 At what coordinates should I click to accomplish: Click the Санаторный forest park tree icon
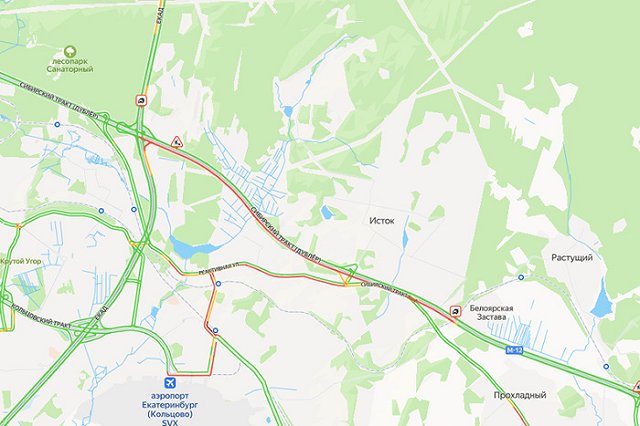click(x=70, y=51)
